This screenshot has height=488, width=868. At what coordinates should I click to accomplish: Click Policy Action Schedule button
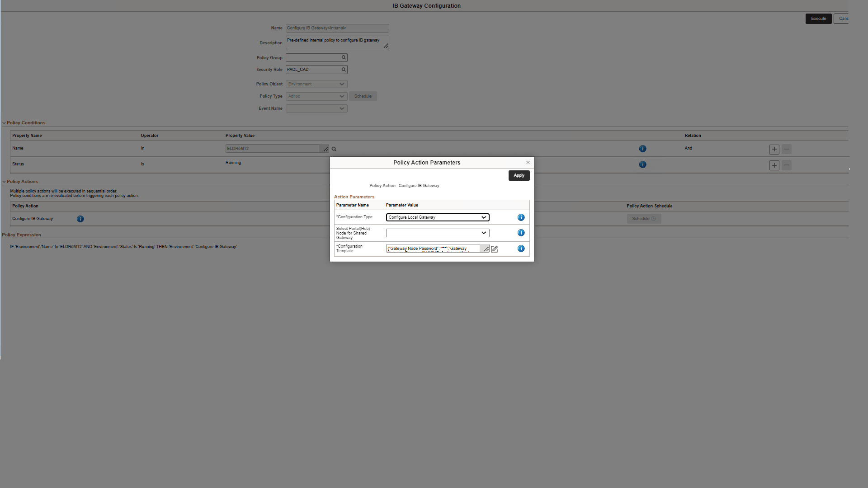[643, 219]
